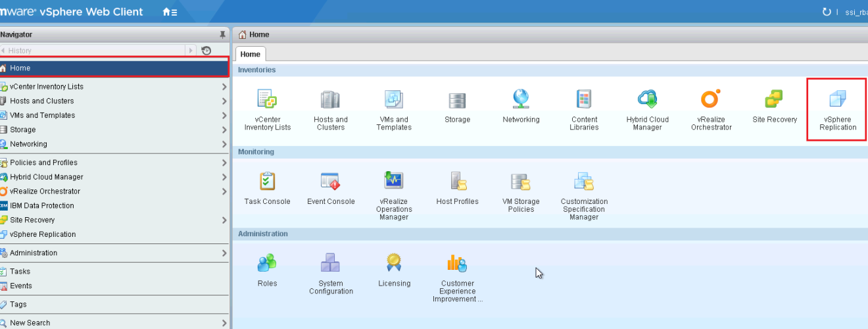
Task: Expand Site Recovery arrow in Navigator
Action: coord(224,220)
